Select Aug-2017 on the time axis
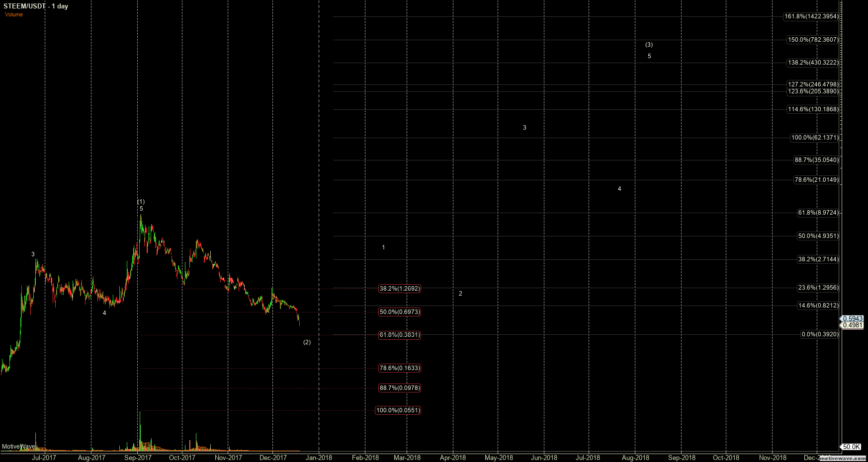The image size is (868, 462). 91,458
